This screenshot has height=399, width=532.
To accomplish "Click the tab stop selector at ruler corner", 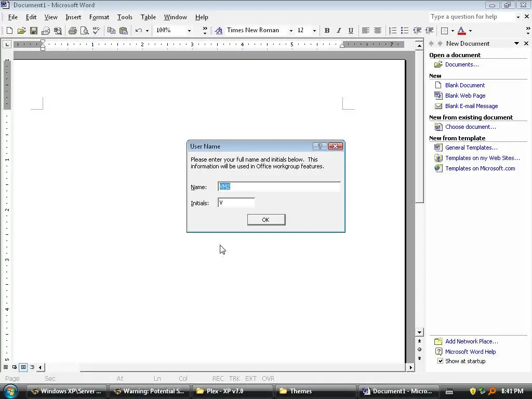I will click(x=7, y=44).
